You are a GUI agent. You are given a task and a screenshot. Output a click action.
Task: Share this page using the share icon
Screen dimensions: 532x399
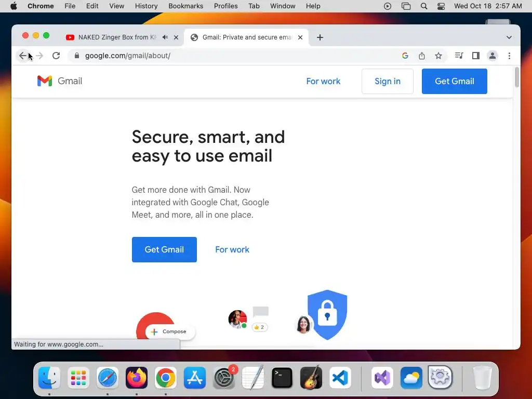422,56
